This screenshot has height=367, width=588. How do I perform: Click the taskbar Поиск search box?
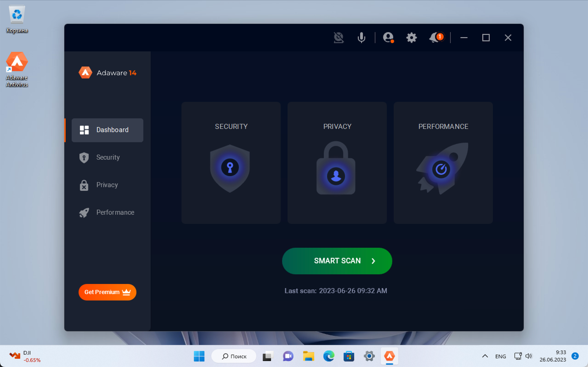click(x=234, y=356)
